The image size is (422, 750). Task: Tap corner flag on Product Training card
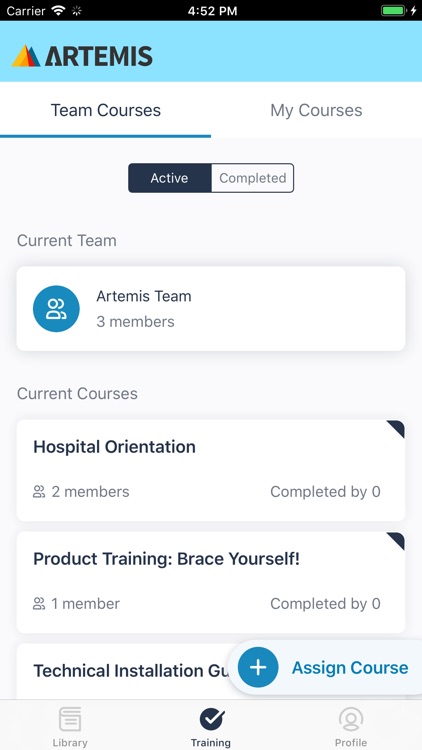click(x=396, y=540)
